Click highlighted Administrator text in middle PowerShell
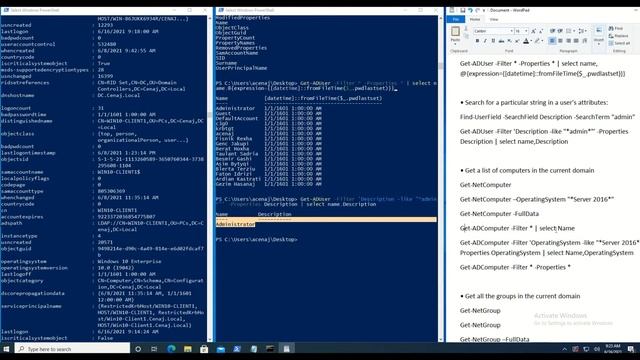 click(x=236, y=224)
